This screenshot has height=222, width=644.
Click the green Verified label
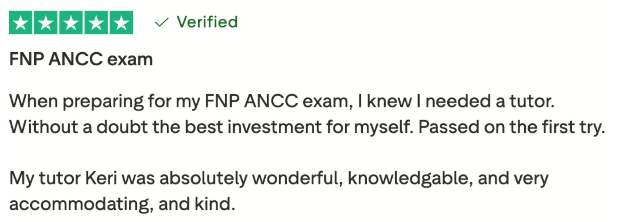point(207,22)
